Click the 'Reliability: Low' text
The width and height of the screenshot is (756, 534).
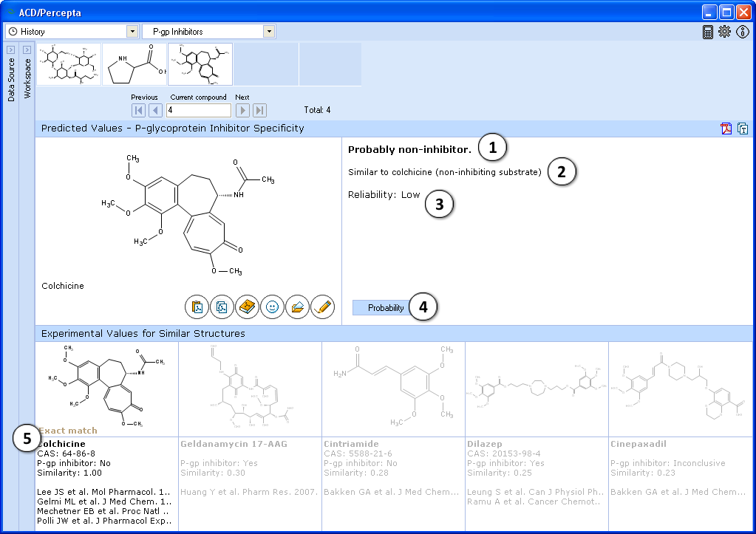[384, 195]
